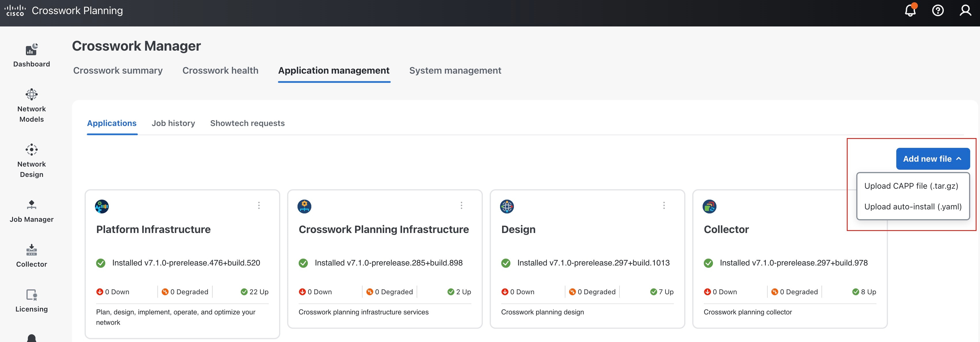Viewport: 980px width, 342px height.
Task: Open Collector in the sidebar
Action: pyautogui.click(x=32, y=256)
